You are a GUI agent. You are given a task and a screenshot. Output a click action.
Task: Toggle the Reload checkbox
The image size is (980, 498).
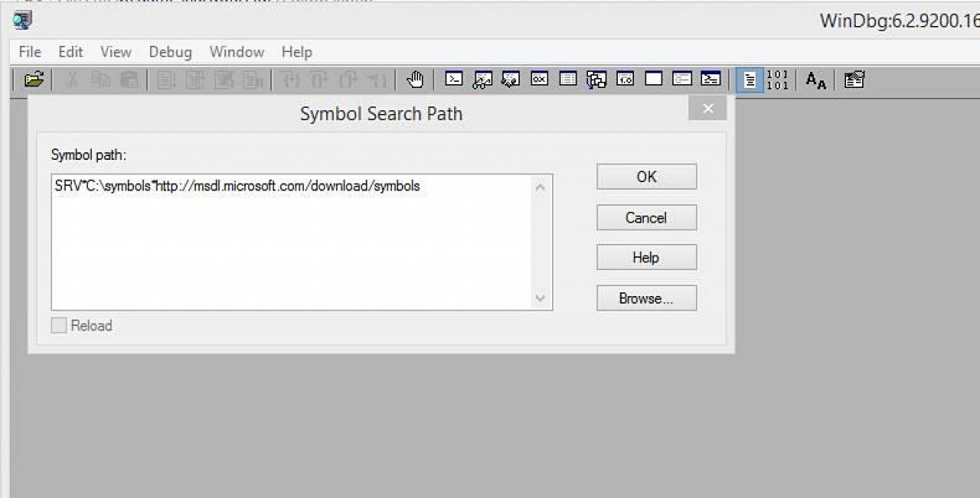coord(59,326)
